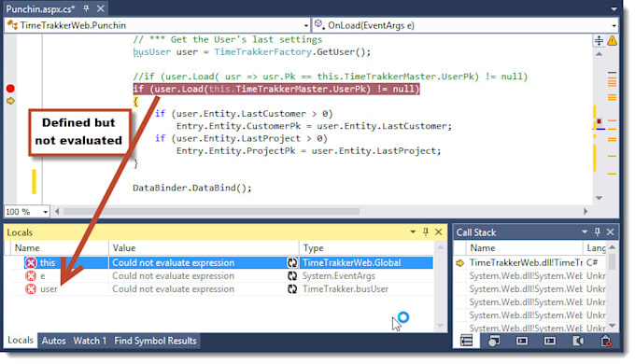Viewport: 635px width, 364px height.
Task: Click the Call Stack scroll up arrow
Action: (x=613, y=247)
